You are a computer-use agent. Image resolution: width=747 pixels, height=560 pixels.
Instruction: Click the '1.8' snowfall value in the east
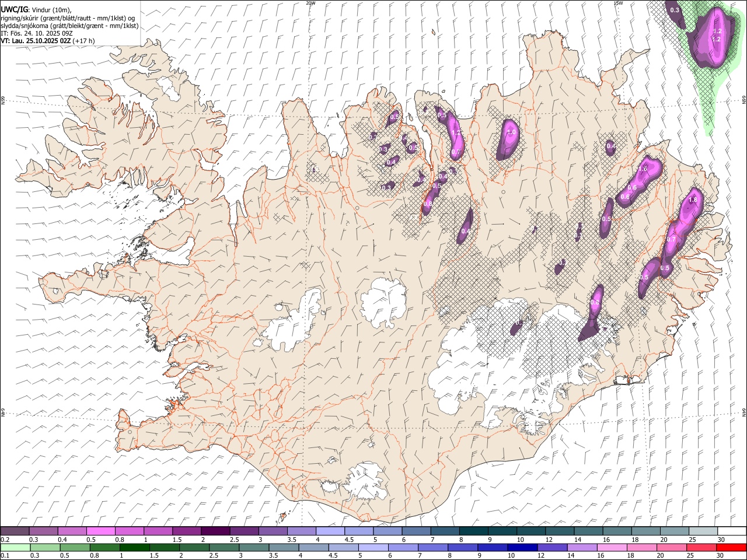coord(693,200)
